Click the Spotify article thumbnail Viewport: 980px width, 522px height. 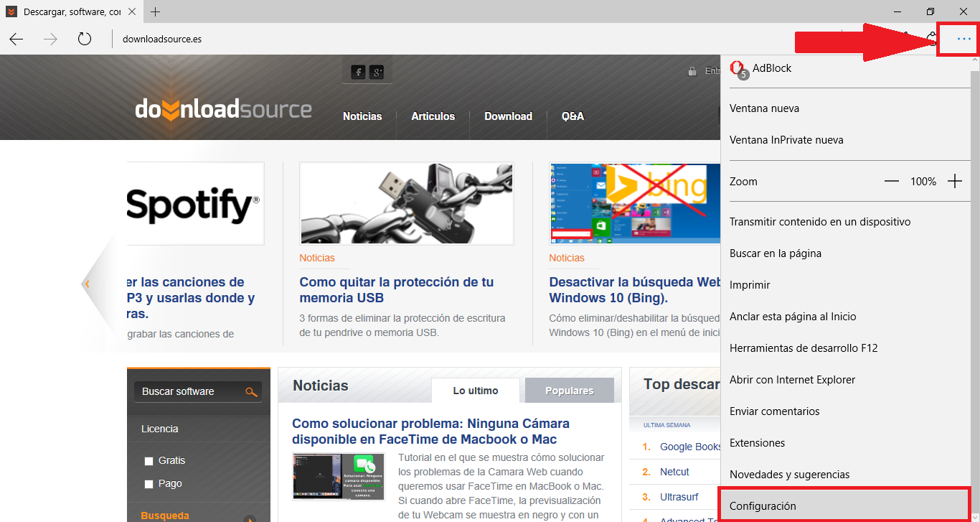tap(195, 203)
